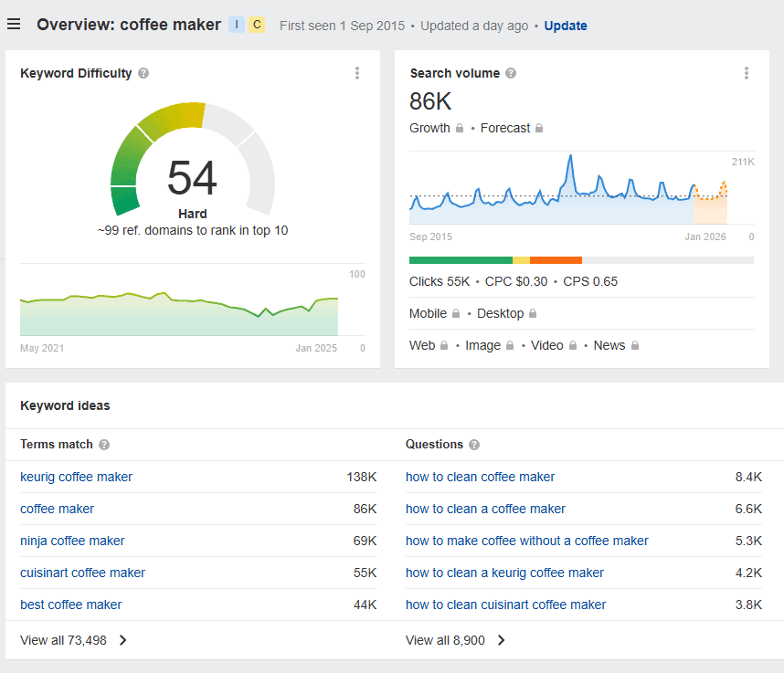Open the Search volume options menu
The image size is (784, 673).
pyautogui.click(x=747, y=73)
